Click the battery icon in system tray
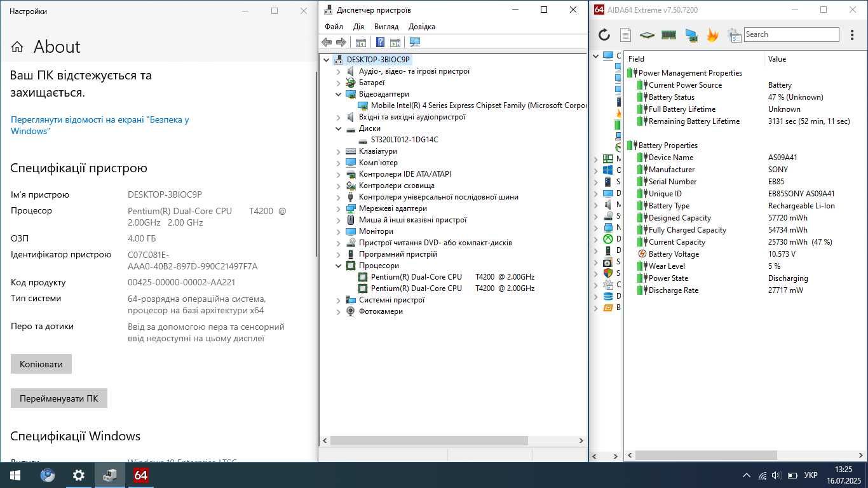Viewport: 868px width, 488px height. 792,475
